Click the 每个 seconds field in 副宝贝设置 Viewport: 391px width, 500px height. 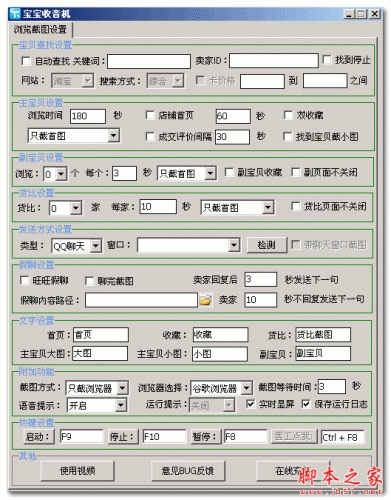point(124,173)
